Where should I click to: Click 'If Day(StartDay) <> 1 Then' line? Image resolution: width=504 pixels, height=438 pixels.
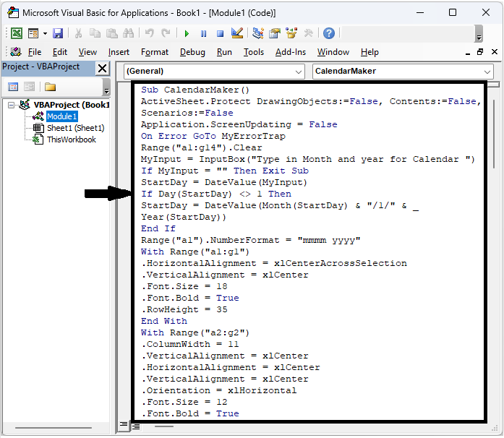216,194
